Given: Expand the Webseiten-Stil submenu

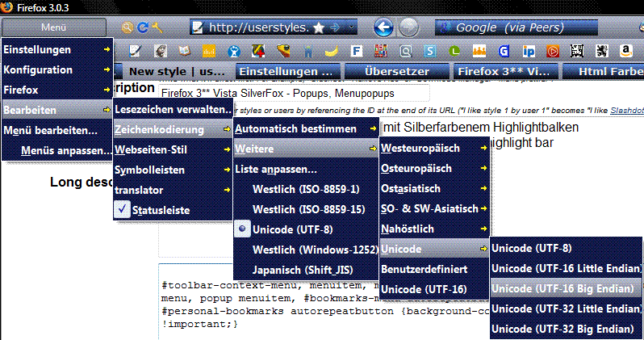Looking at the screenshot, I should (173, 149).
